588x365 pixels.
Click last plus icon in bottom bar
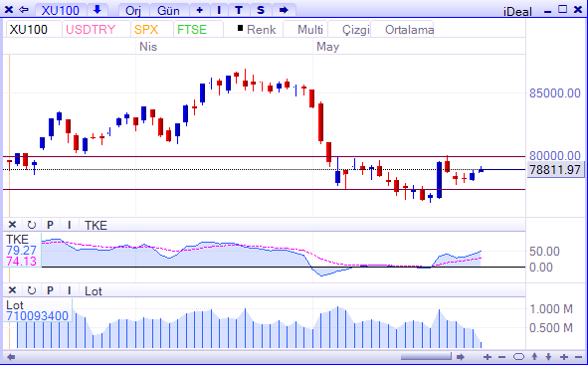click(x=564, y=357)
